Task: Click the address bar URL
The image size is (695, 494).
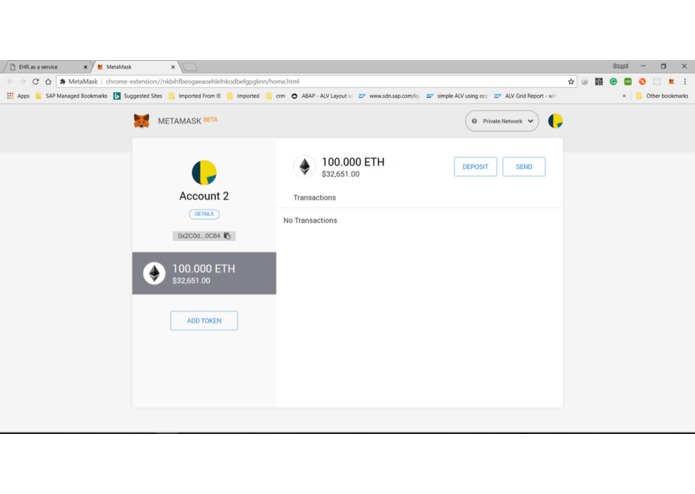Action: [x=203, y=82]
